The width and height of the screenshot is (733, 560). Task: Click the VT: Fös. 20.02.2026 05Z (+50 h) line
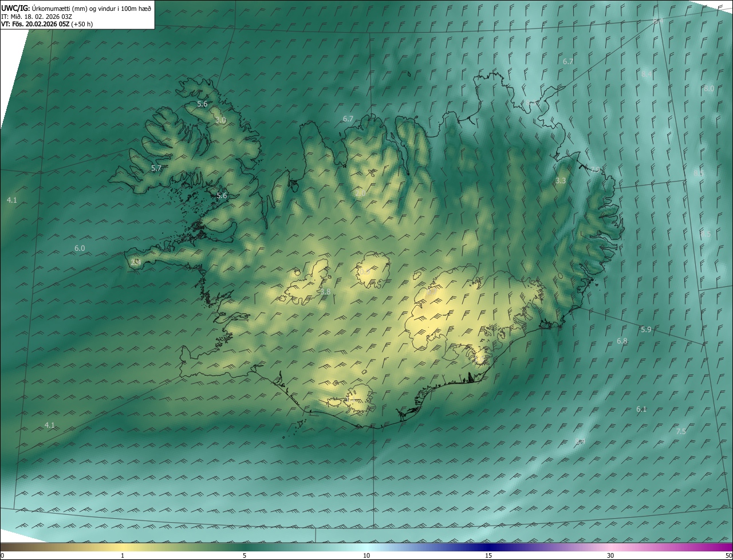[47, 24]
